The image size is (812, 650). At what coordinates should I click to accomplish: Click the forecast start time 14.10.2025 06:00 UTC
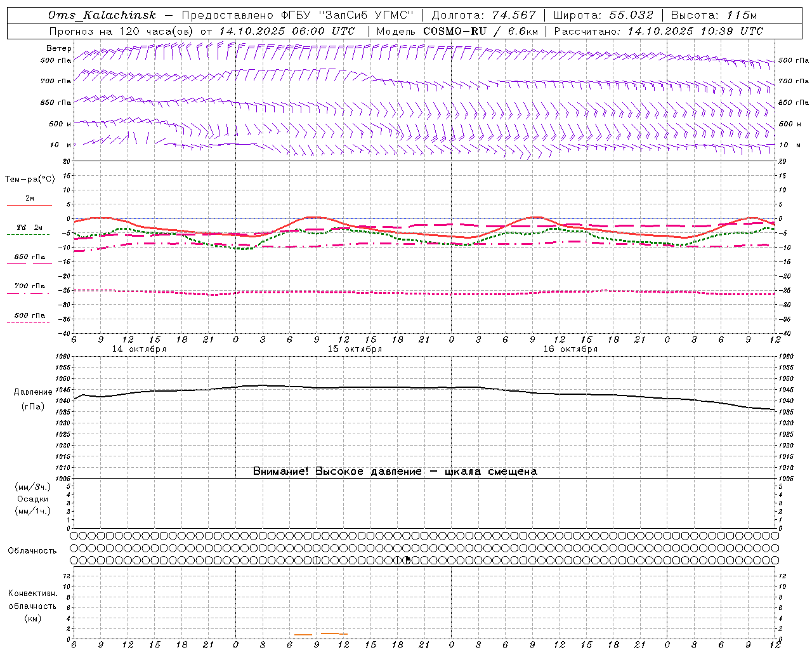287,31
